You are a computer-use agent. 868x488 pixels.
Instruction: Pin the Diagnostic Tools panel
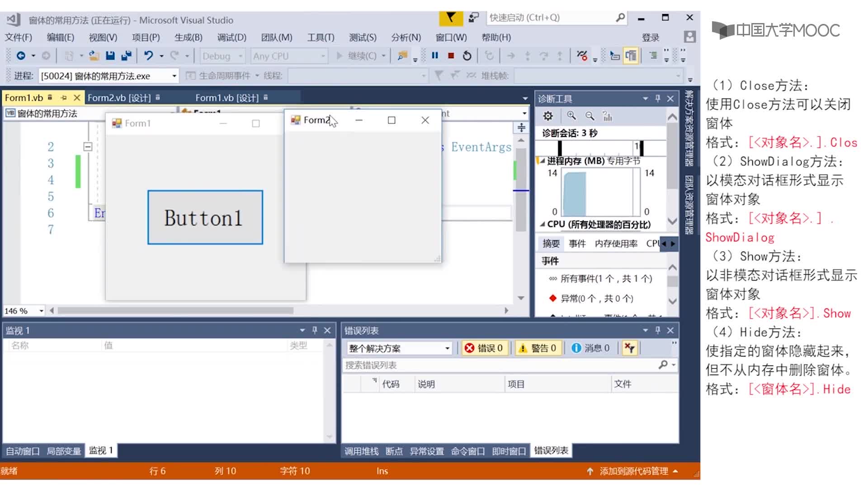click(658, 99)
